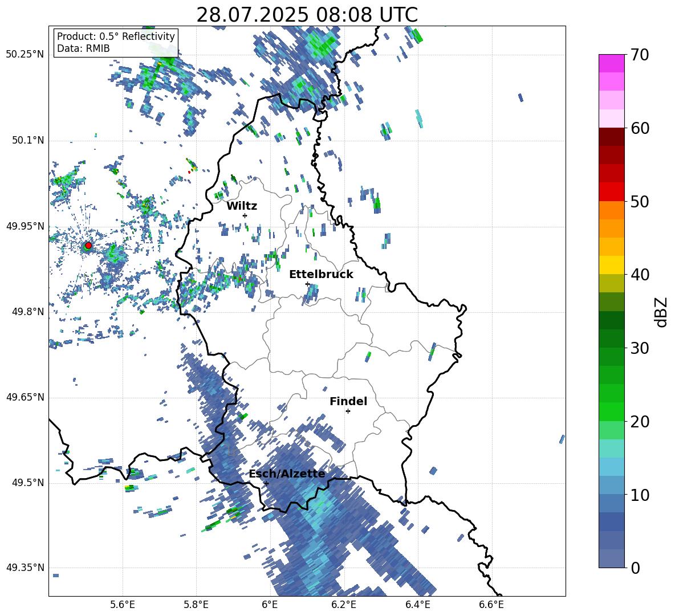This screenshot has width=675, height=616.
Task: Pick the bright red colorbar band above 50
Action: 611,192
